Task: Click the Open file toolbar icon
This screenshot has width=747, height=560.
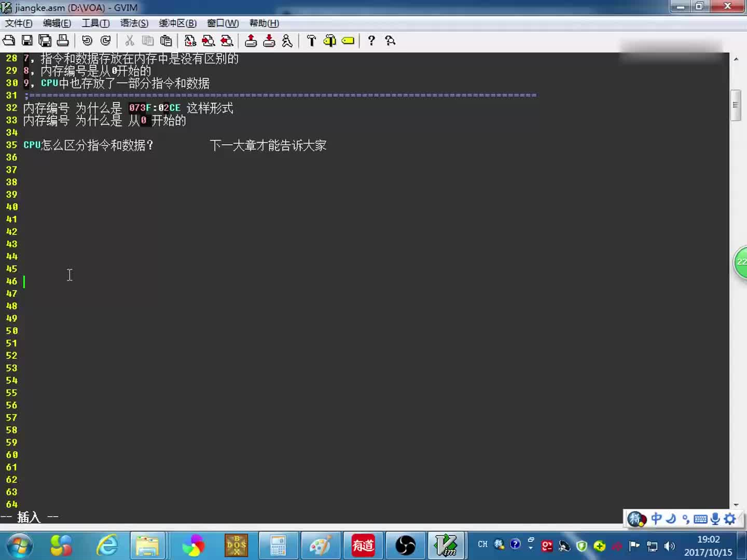Action: 9,40
